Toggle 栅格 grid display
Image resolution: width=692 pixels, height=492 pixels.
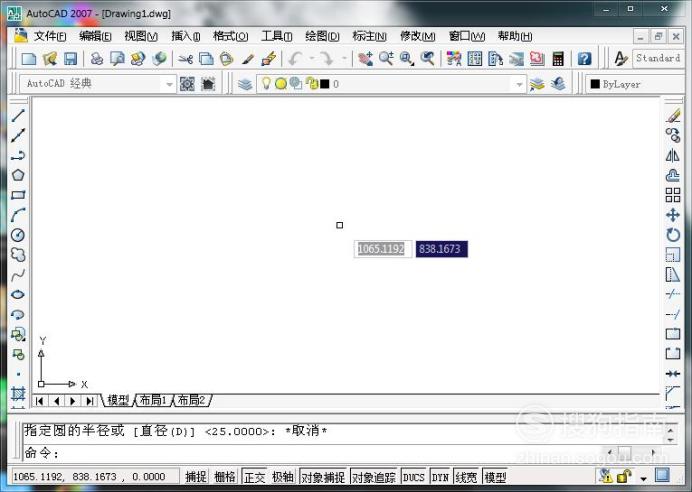[224, 477]
